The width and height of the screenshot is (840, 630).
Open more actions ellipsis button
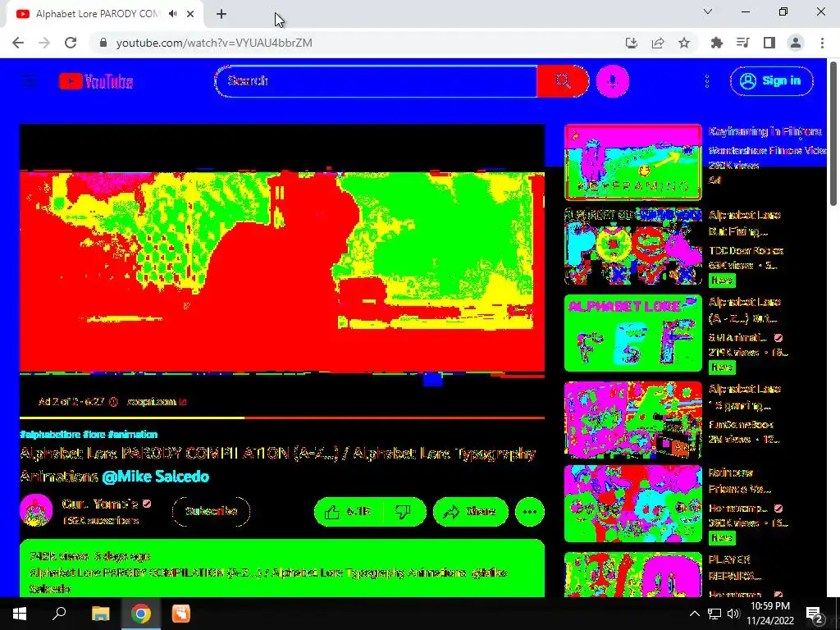(x=530, y=512)
